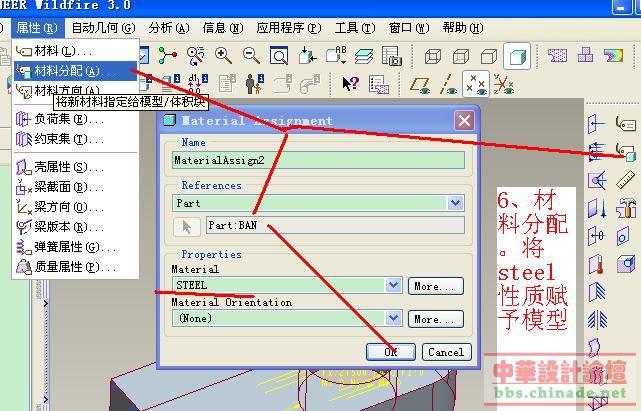The width and height of the screenshot is (641, 411).
Task: Choose 弹簧属性(G) menu entry
Action: [76, 247]
